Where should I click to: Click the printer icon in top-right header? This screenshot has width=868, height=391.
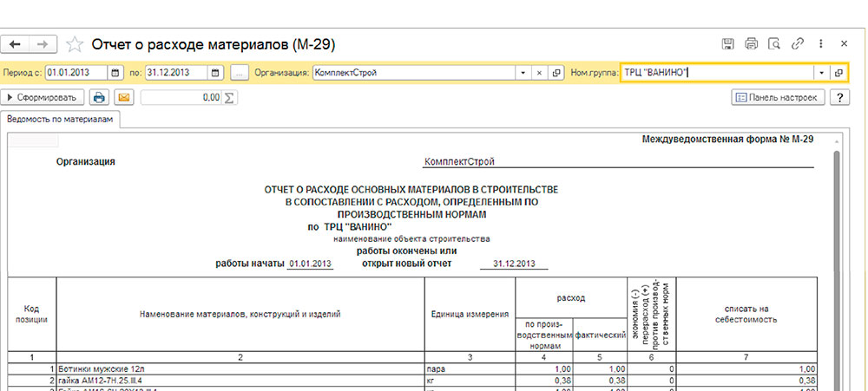[752, 44]
